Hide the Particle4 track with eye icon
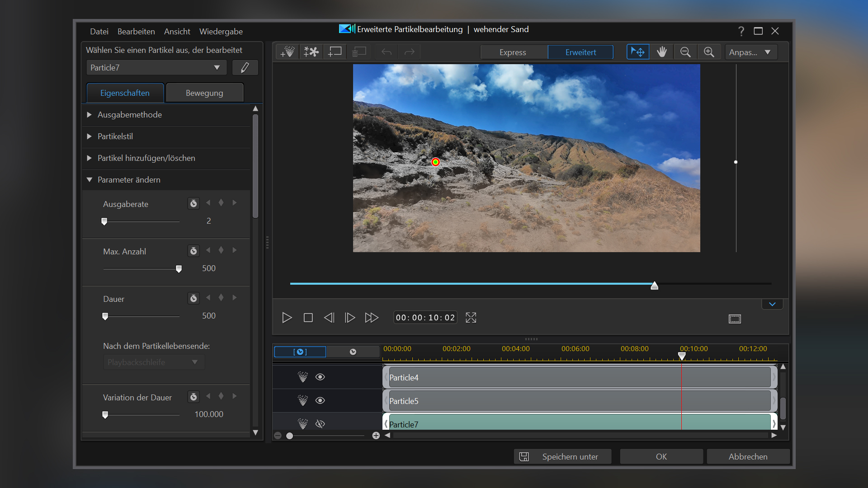Viewport: 868px width, 488px height. tap(320, 377)
